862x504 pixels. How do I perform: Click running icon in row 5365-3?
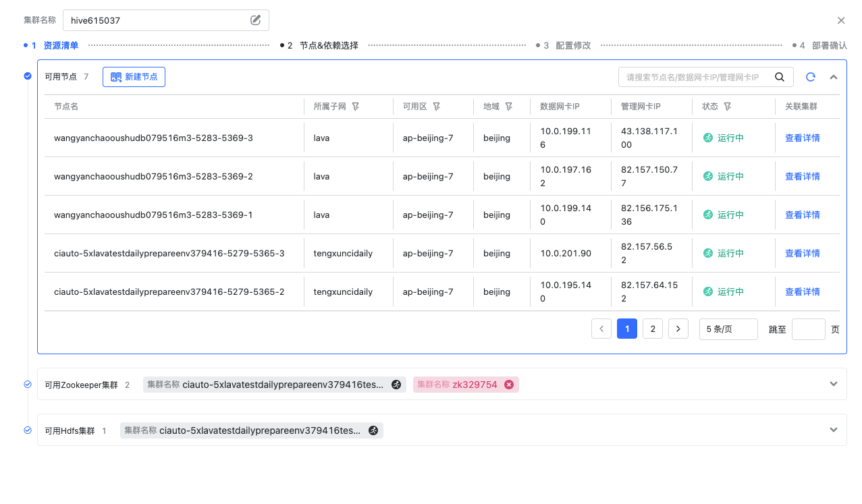point(708,253)
